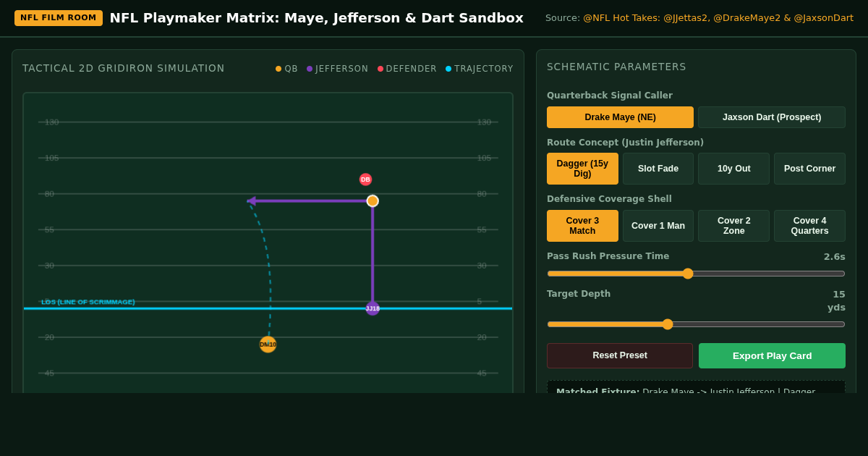
Task: Click TACTICAL 2D GRIDIRON SIMULATION heading
Action: 124,68
